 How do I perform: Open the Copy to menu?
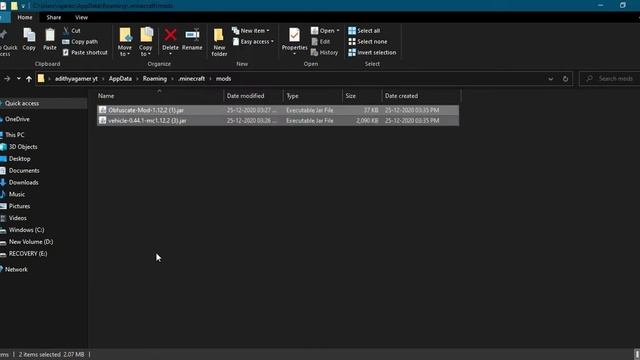point(146,42)
